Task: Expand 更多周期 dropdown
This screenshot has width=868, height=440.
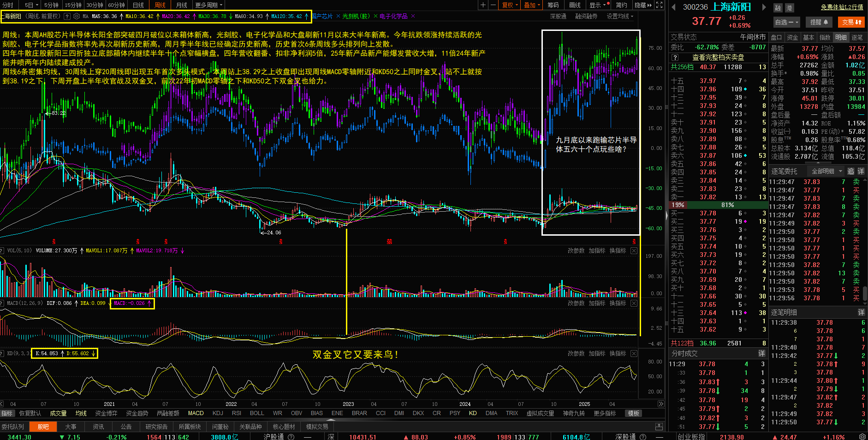Action: (x=208, y=5)
